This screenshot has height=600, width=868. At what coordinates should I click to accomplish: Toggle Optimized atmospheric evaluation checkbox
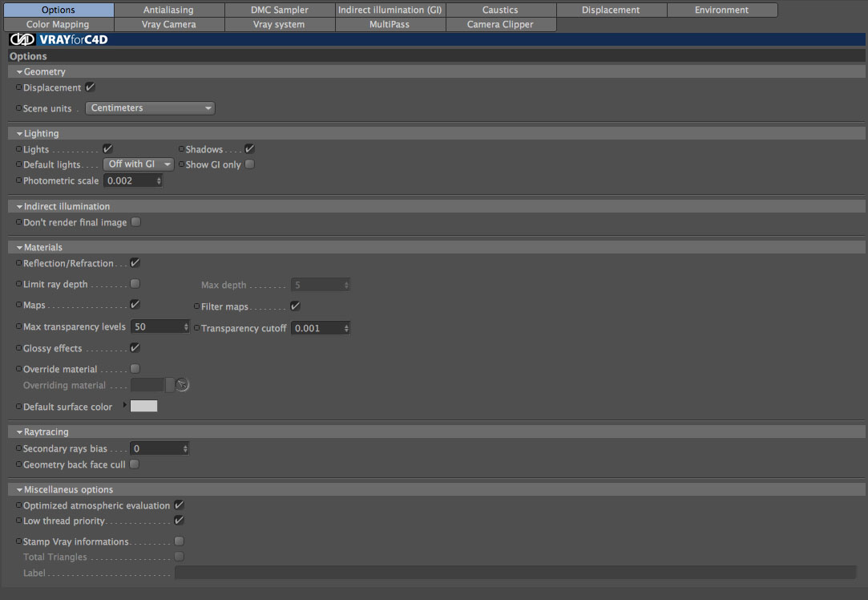[x=179, y=505]
